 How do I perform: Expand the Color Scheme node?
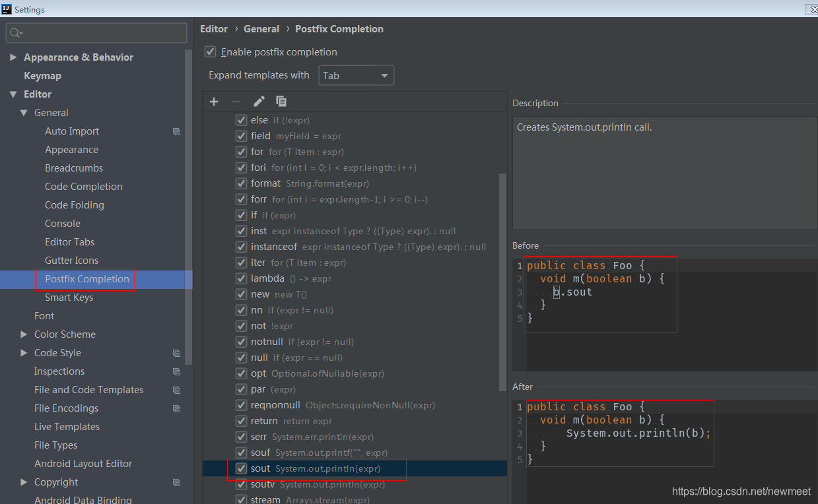[x=24, y=334]
